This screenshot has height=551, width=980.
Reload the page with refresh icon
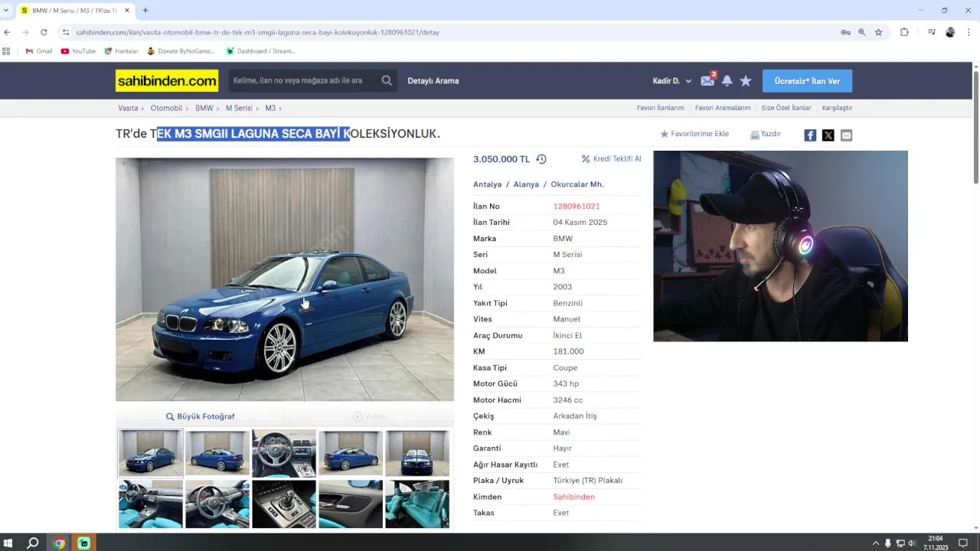44,32
